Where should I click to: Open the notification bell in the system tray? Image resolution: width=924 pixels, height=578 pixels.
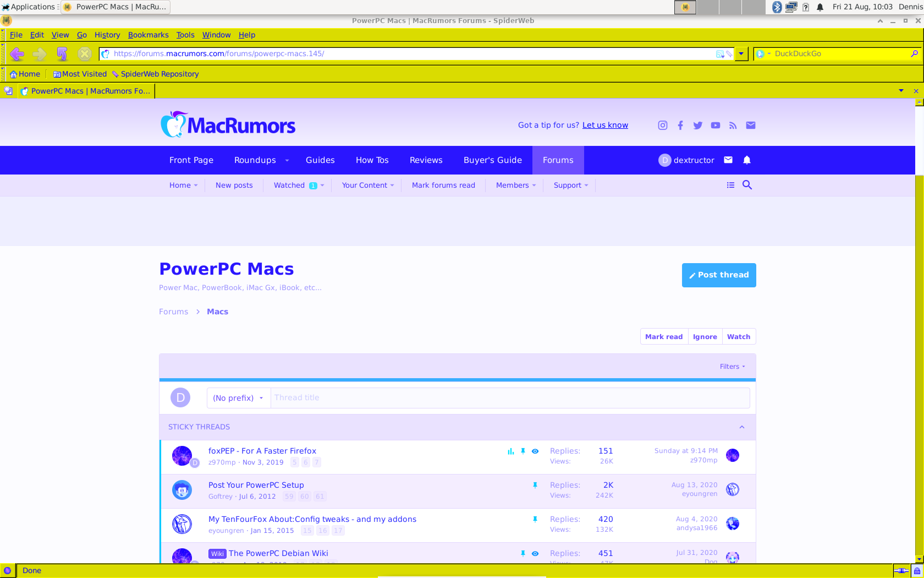coord(820,7)
